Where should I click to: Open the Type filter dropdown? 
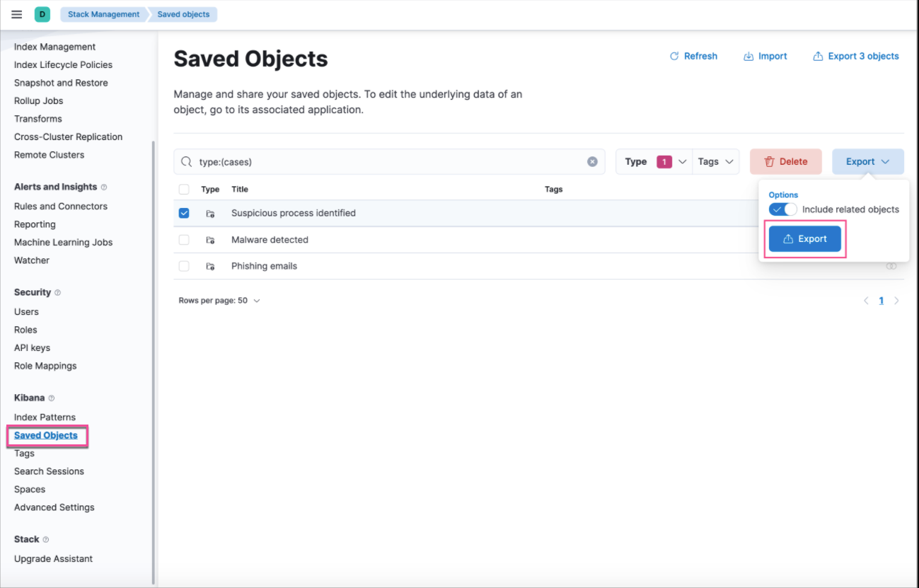pyautogui.click(x=653, y=161)
